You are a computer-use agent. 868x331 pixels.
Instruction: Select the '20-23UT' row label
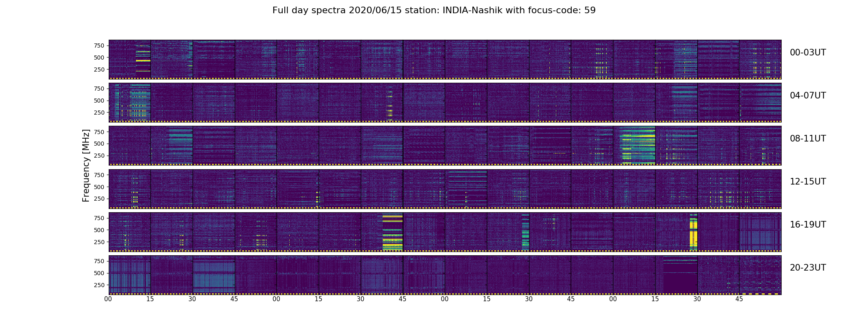(x=808, y=268)
